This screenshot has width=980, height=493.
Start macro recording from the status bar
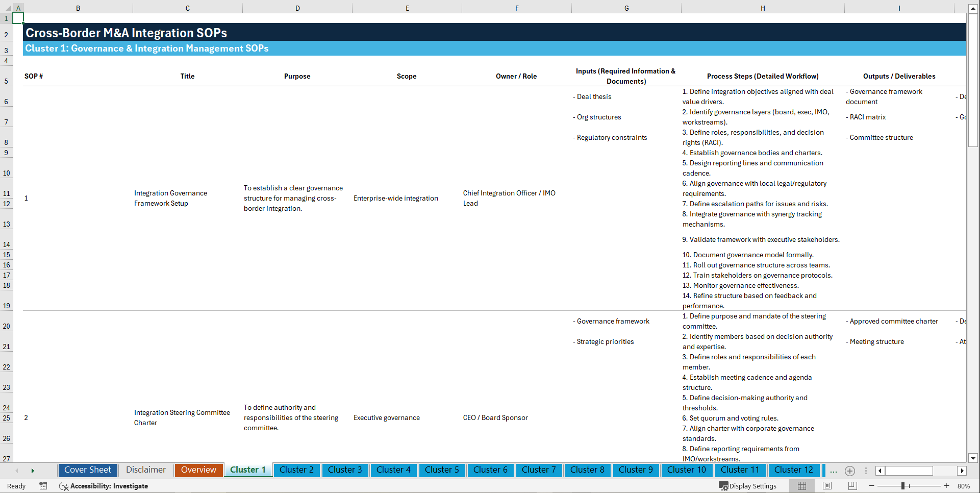pos(43,486)
